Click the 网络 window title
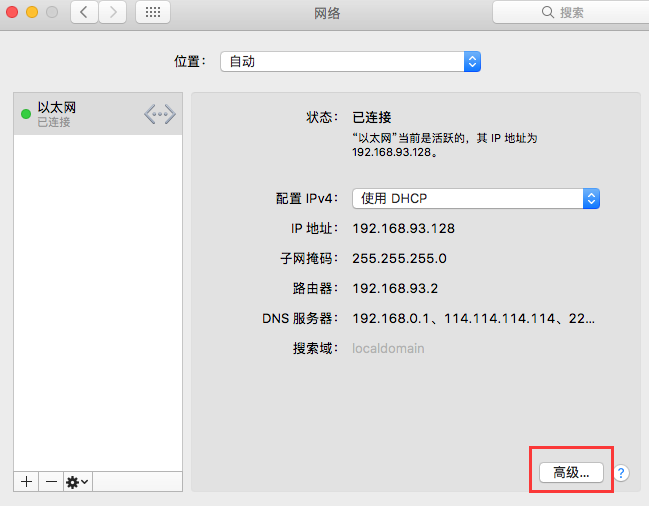 327,13
